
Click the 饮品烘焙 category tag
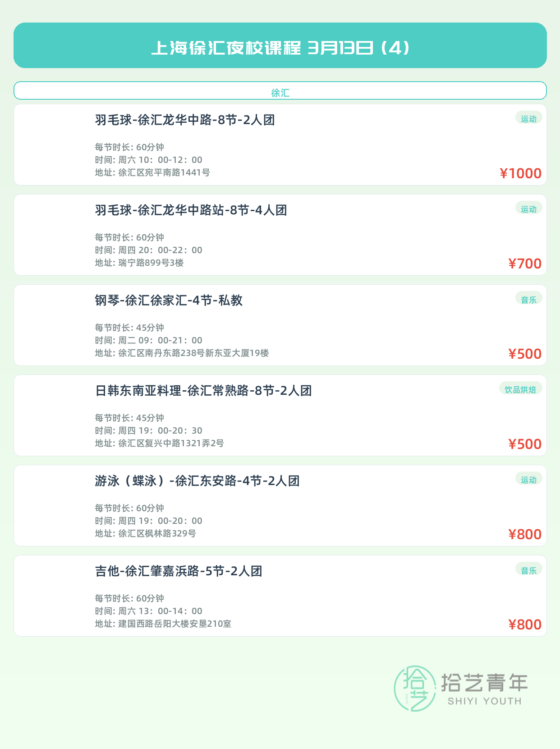pyautogui.click(x=520, y=389)
